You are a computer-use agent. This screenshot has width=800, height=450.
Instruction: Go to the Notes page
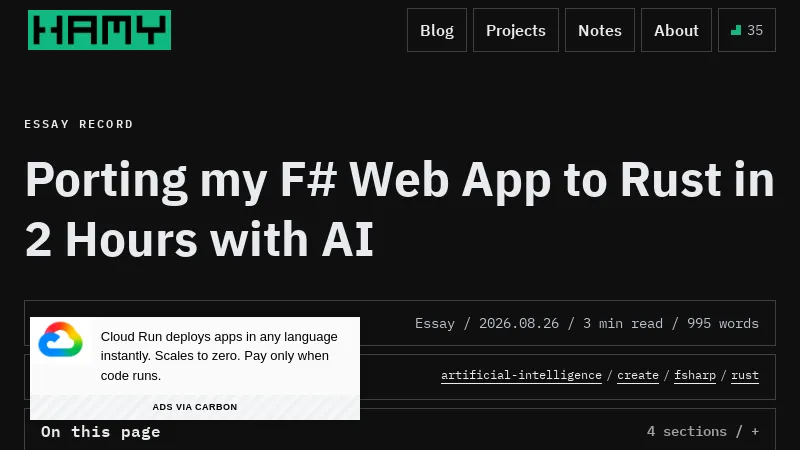click(x=600, y=30)
